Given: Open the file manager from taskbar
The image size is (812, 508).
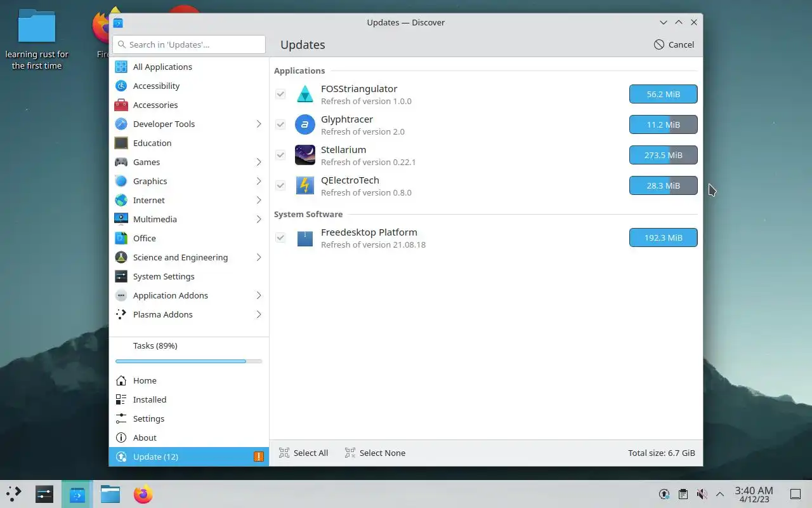Looking at the screenshot, I should 110,494.
